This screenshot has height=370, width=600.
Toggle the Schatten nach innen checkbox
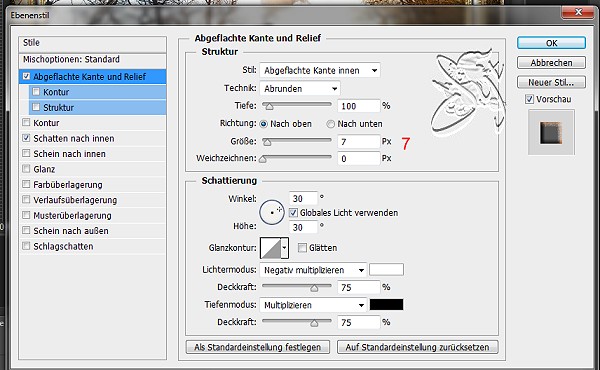pyautogui.click(x=26, y=138)
